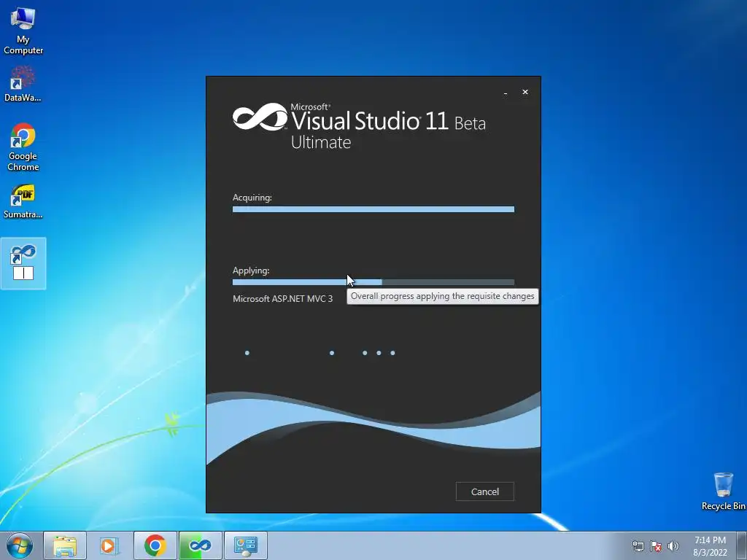The height and width of the screenshot is (560, 747).
Task: Click the Visual Studio infinity logo
Action: coord(260,117)
